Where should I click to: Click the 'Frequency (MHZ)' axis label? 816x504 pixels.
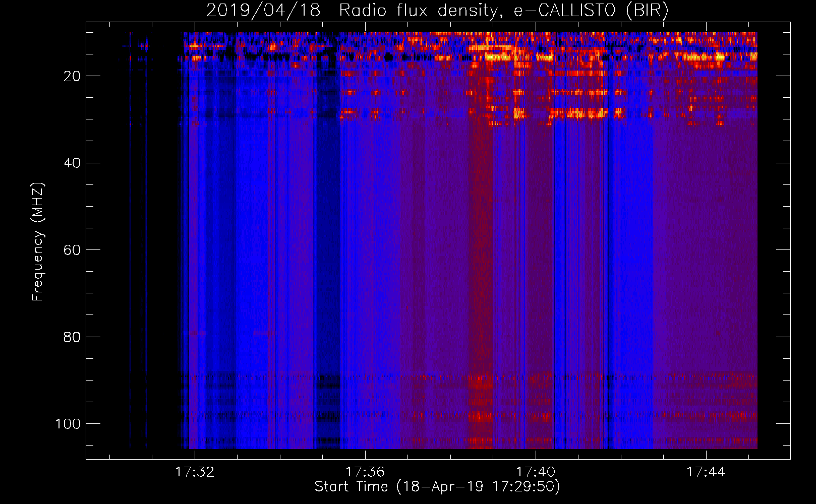(38, 241)
